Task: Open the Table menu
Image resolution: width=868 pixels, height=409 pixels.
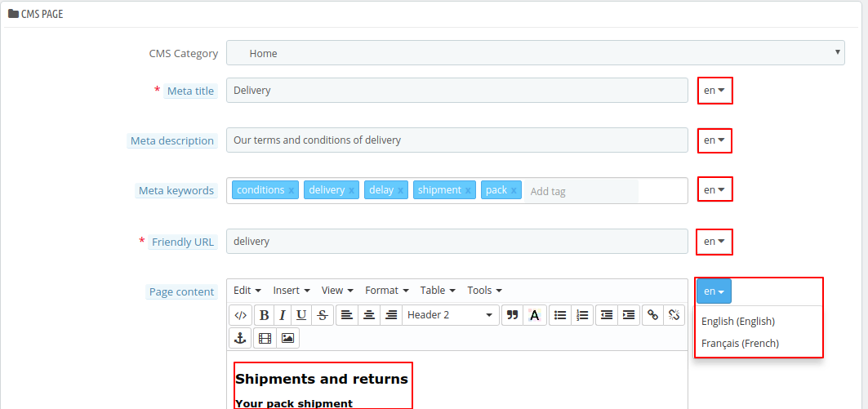Action: tap(438, 291)
